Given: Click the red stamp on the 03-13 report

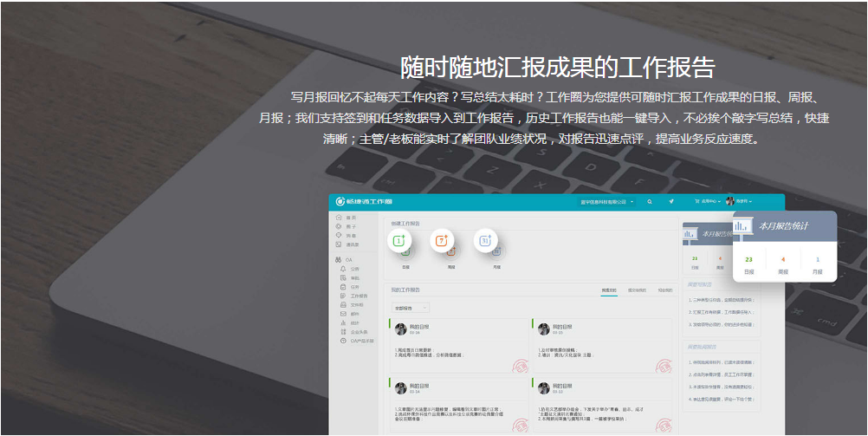Looking at the screenshot, I should tap(664, 425).
